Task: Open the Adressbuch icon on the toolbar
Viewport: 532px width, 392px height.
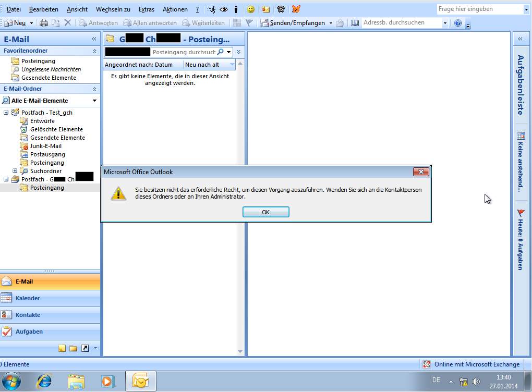Action: click(x=355, y=22)
